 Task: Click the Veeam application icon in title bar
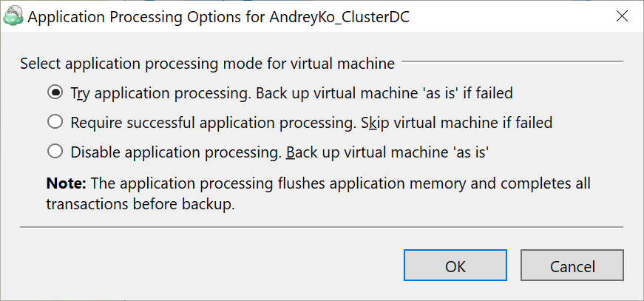tap(13, 18)
